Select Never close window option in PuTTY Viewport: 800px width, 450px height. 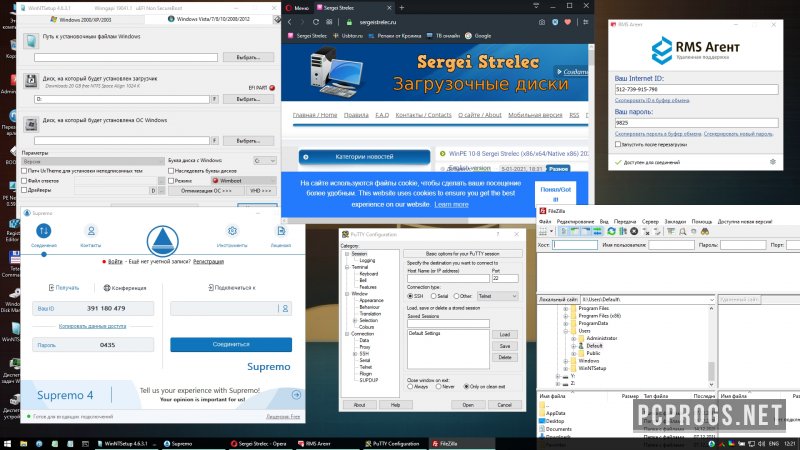tap(438, 387)
